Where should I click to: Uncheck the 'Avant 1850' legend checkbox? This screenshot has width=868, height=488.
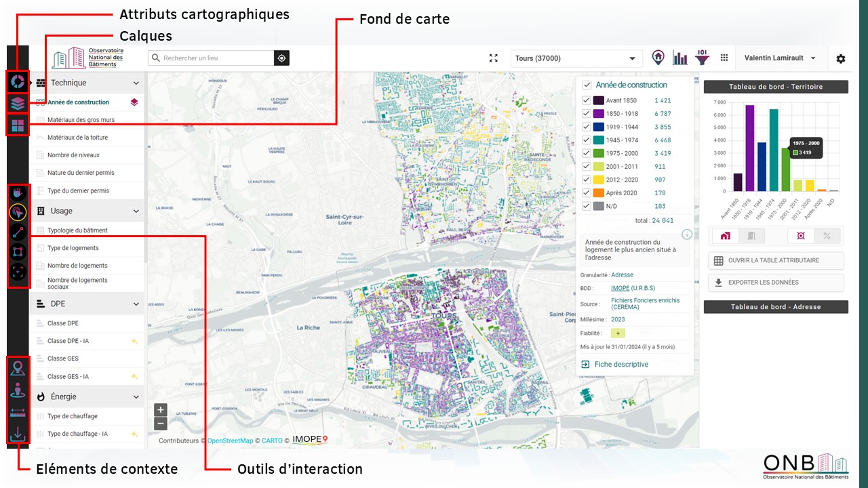[587, 100]
